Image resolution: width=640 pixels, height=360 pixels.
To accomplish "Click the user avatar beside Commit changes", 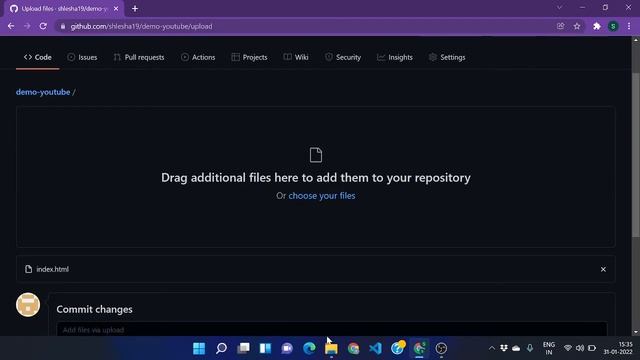I will coord(28,305).
